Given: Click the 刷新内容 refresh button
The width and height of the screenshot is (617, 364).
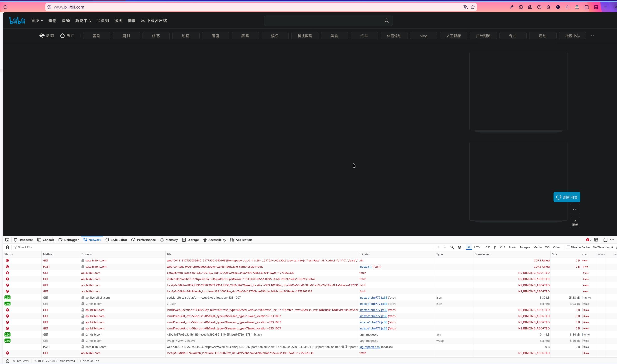Looking at the screenshot, I should pos(567,197).
